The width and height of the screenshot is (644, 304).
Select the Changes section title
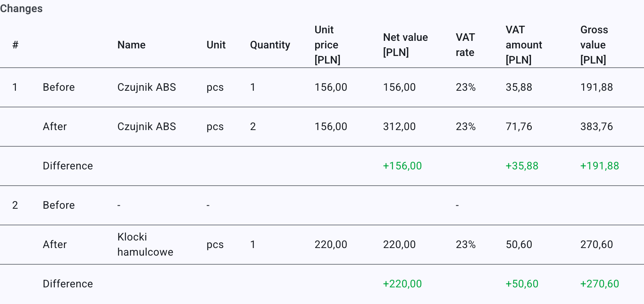(21, 9)
